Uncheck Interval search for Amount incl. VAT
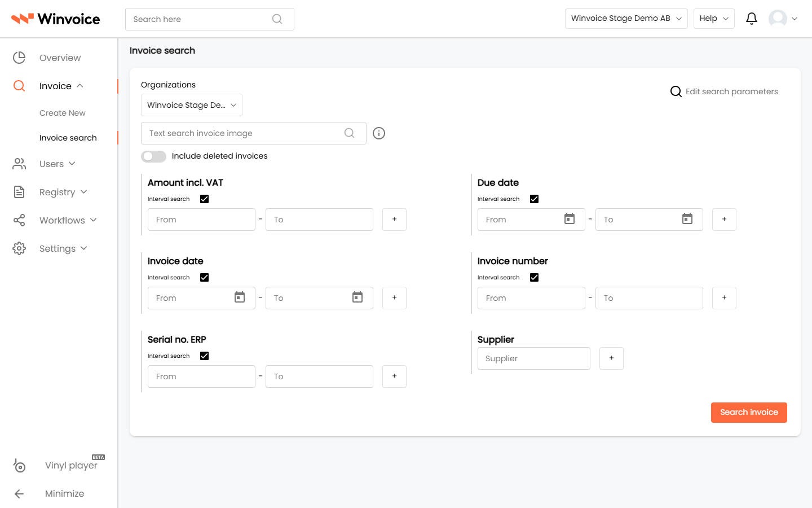 [x=205, y=199]
